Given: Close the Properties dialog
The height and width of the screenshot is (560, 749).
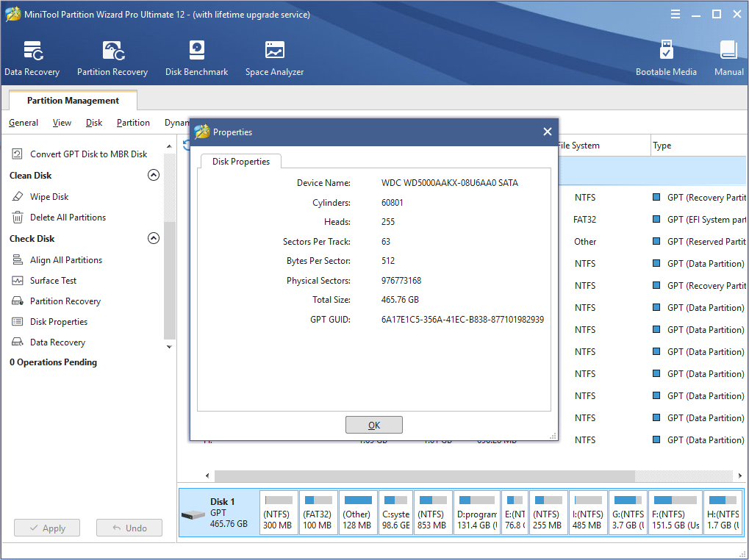Looking at the screenshot, I should point(548,132).
